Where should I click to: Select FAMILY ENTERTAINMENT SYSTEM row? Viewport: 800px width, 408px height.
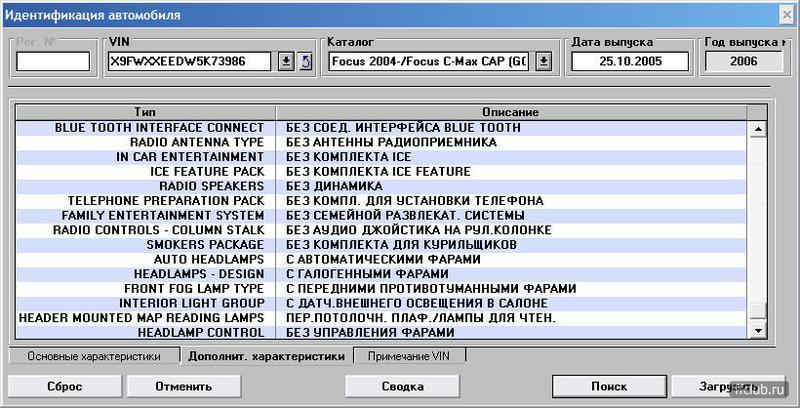(383, 216)
